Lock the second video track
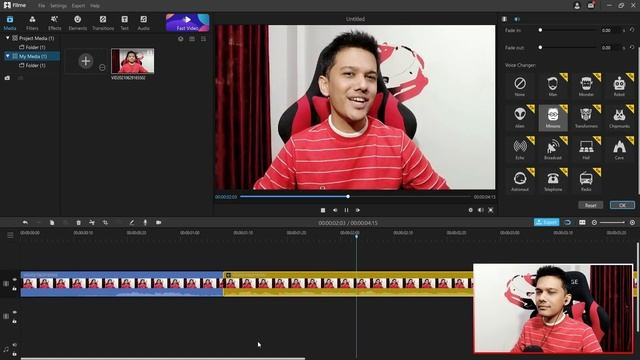Image resolution: width=640 pixels, height=360 pixels. (x=15, y=321)
